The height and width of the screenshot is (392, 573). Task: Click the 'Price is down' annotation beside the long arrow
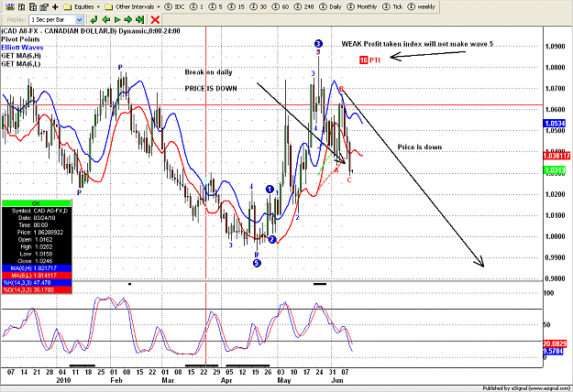coord(420,147)
